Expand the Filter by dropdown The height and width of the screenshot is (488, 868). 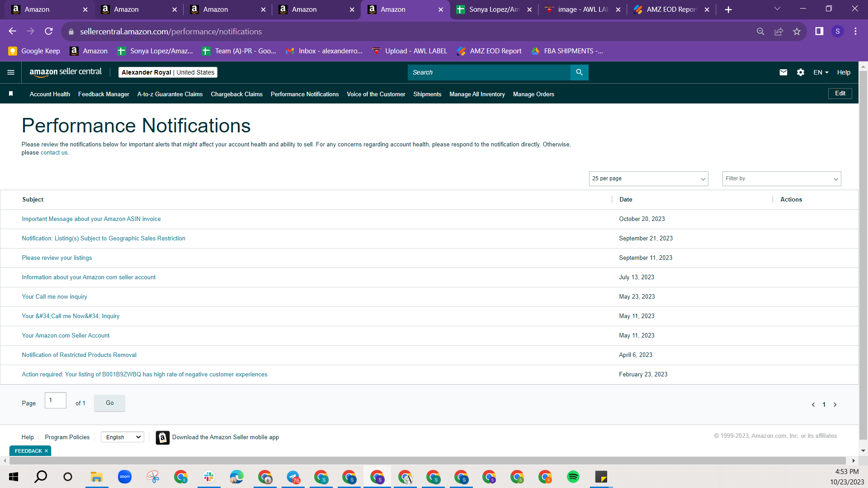click(x=782, y=178)
